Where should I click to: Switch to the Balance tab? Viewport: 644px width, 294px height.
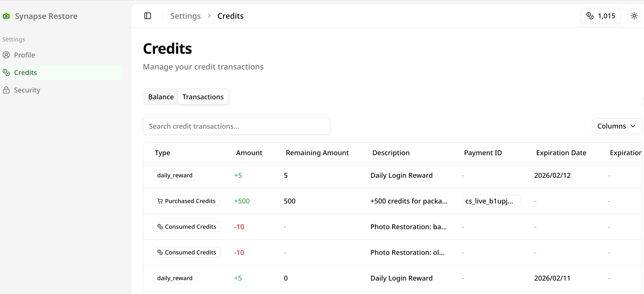(161, 97)
